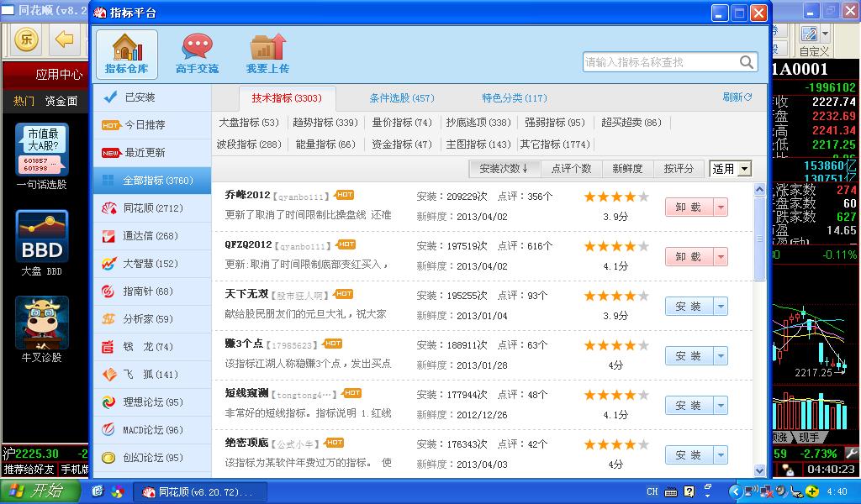The height and width of the screenshot is (504, 861).
Task: Select the 资金面 tab in 应用中心
Action: pos(61,101)
